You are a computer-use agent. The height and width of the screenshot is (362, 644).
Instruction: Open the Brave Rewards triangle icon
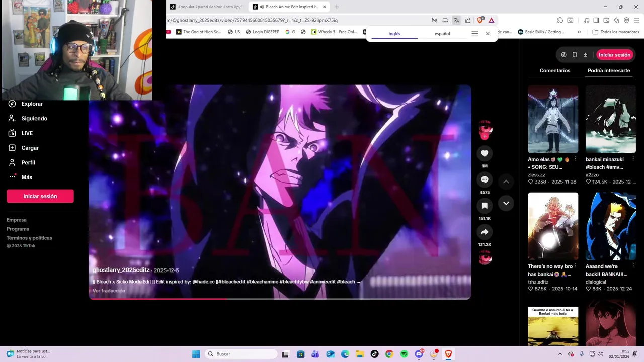coord(492,20)
